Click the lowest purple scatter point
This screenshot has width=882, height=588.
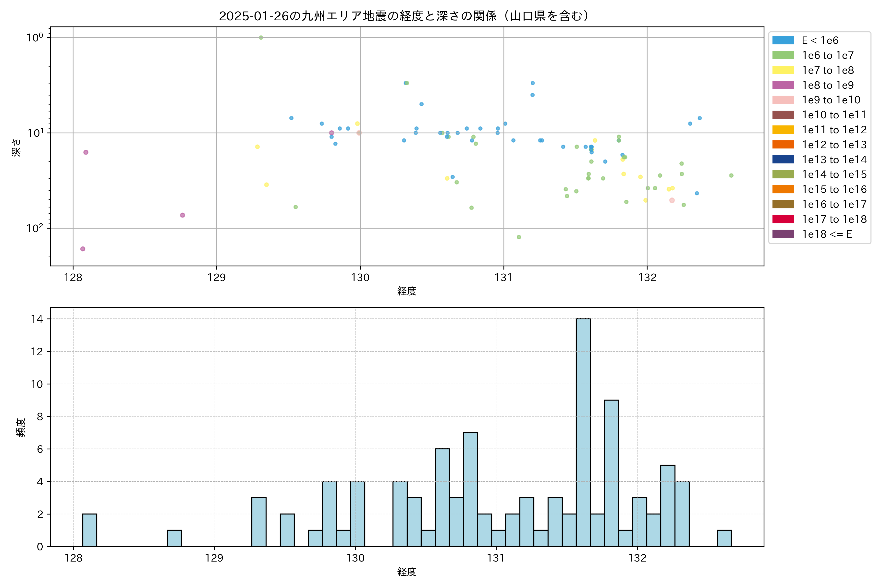coord(83,249)
